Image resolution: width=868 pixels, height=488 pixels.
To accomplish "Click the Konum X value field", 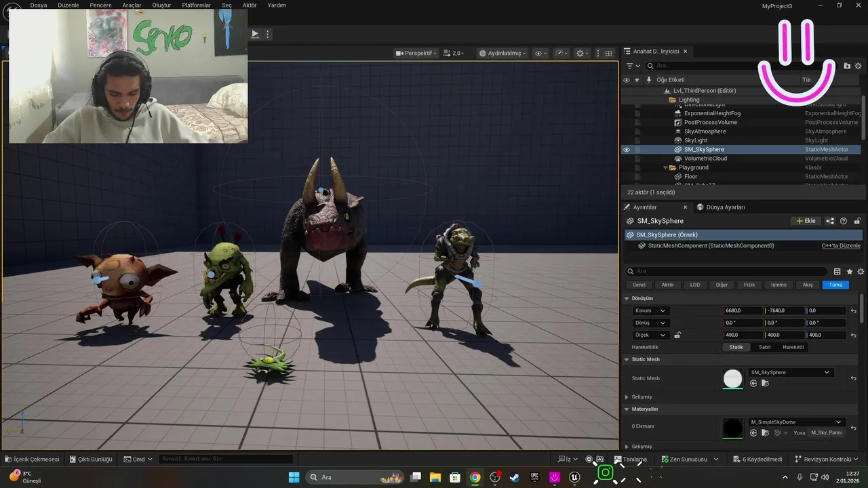I will pos(743,311).
